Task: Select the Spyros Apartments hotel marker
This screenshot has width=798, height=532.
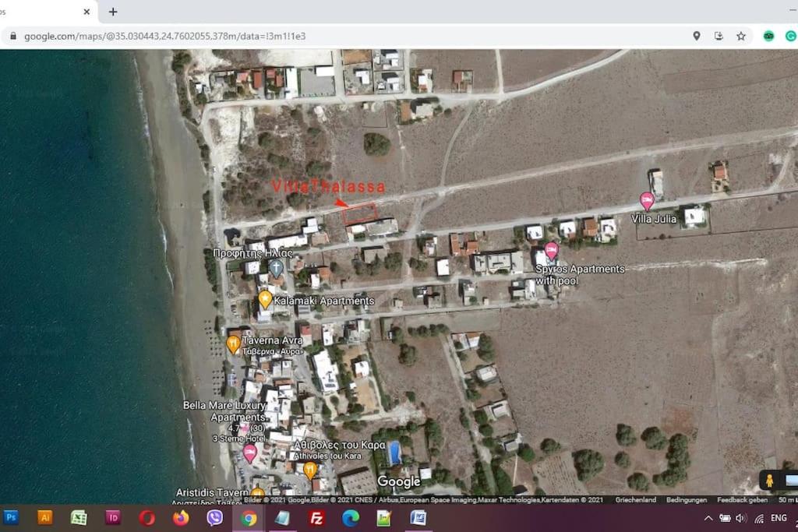Action: click(551, 251)
